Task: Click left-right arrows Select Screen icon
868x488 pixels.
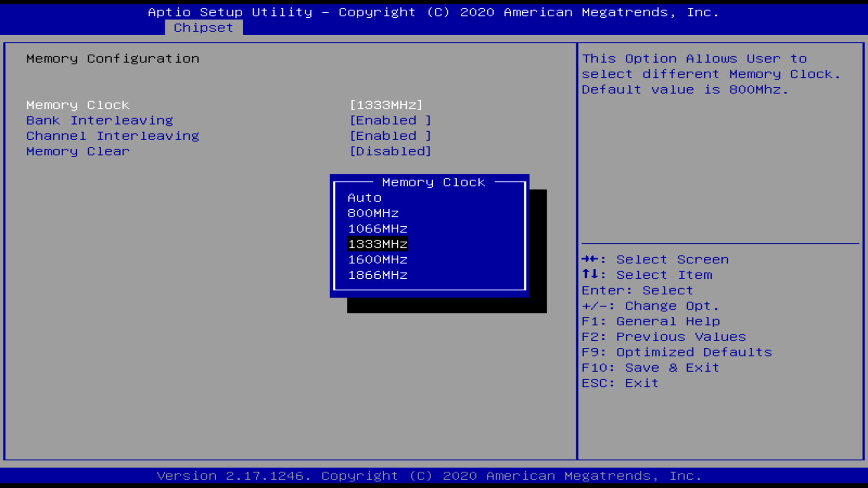Action: pos(590,259)
